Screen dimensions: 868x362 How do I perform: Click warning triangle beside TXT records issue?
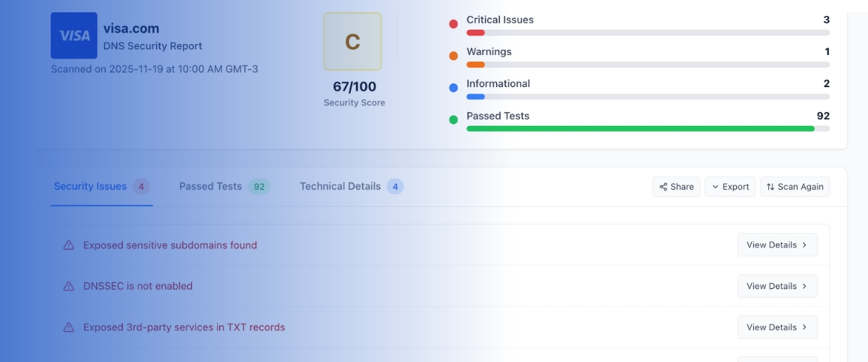(69, 327)
